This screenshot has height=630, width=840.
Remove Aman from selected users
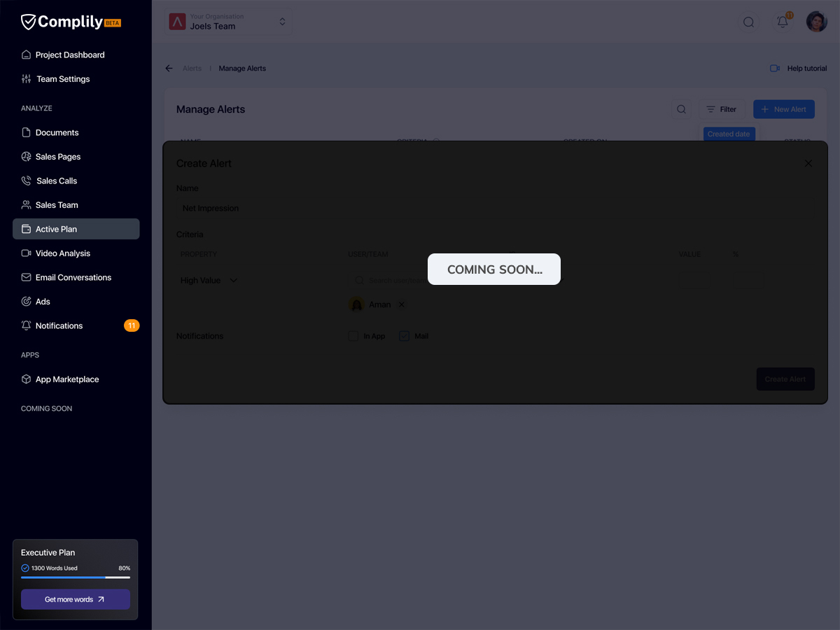pyautogui.click(x=402, y=304)
